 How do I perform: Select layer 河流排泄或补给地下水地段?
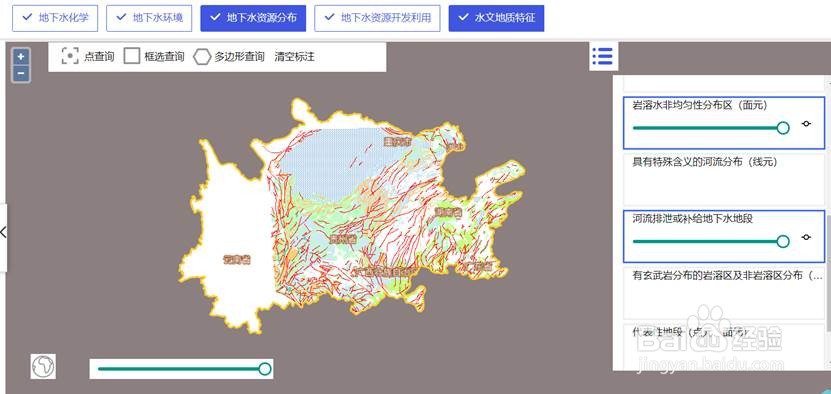[724, 236]
